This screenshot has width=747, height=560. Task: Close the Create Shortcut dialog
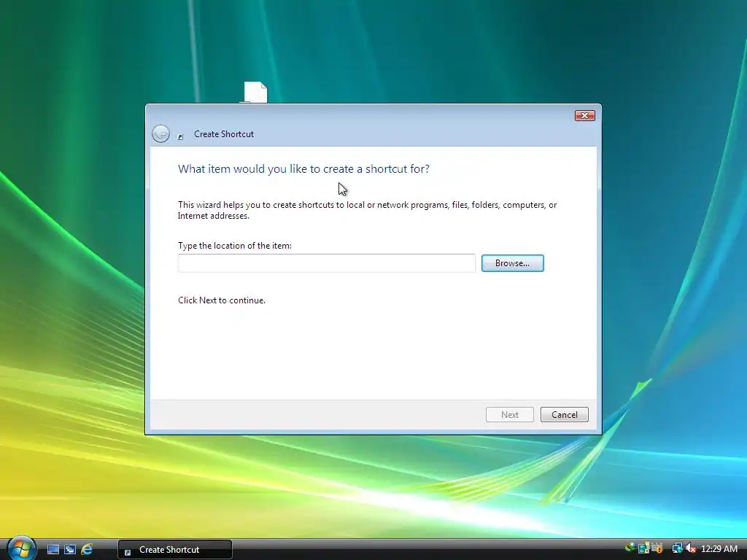pyautogui.click(x=584, y=116)
